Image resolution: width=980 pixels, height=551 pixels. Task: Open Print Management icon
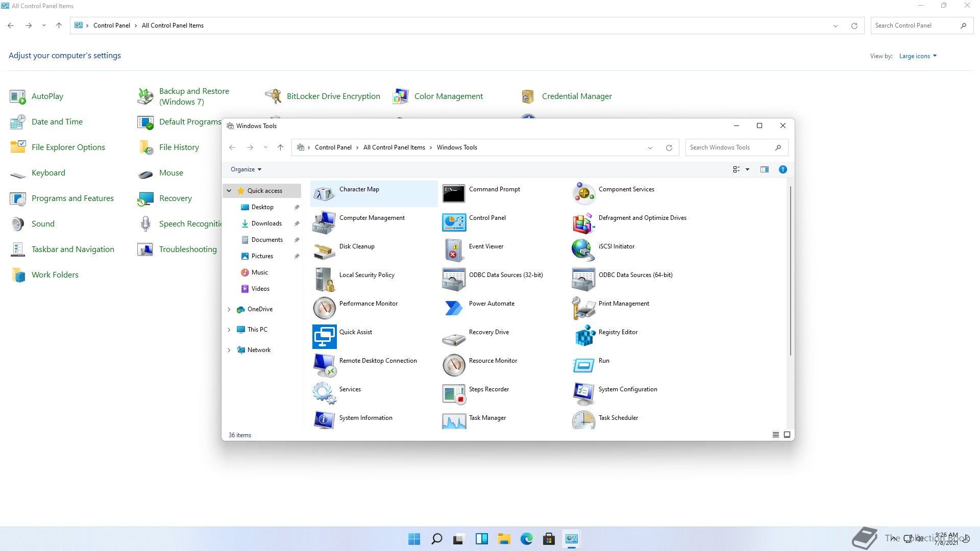(583, 308)
